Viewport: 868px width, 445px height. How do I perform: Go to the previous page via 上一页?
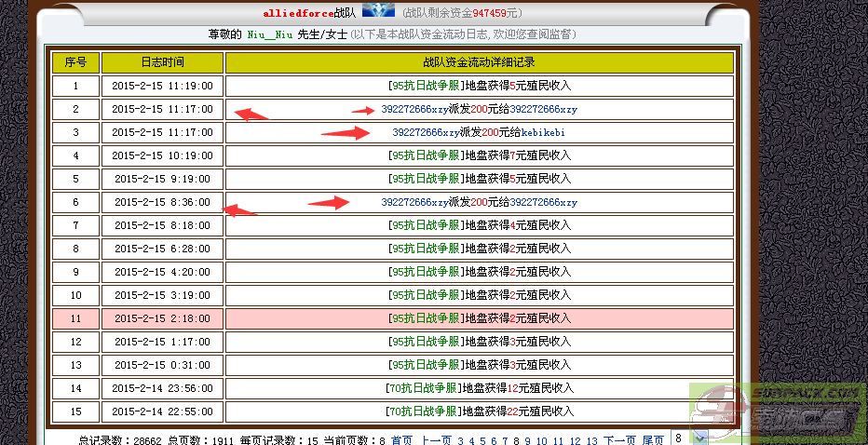click(x=436, y=440)
